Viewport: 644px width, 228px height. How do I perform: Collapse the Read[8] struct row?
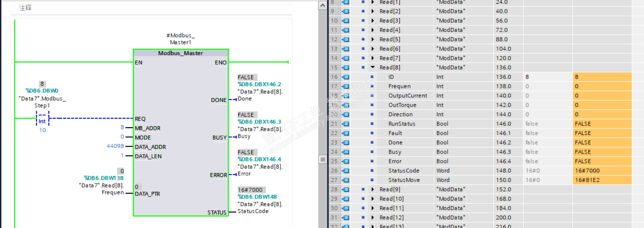[x=373, y=67]
